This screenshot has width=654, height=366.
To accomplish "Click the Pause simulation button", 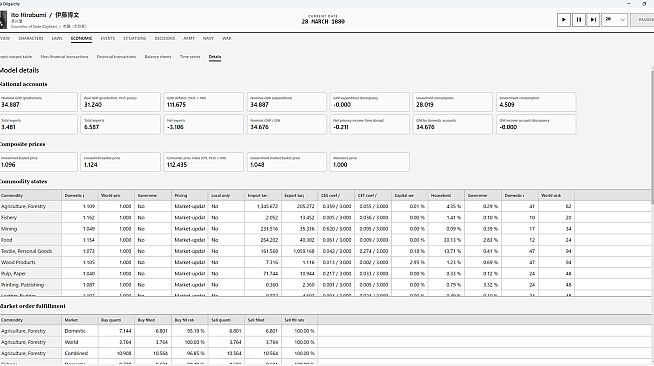I will click(x=579, y=20).
